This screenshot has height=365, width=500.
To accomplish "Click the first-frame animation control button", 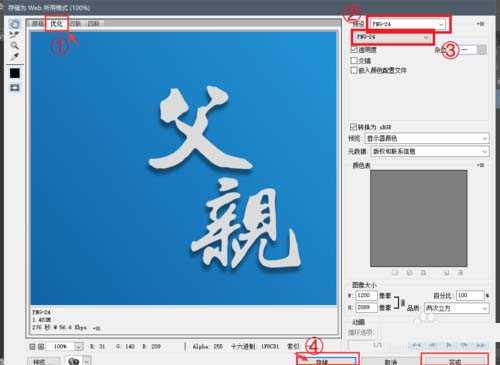I will pos(417,345).
